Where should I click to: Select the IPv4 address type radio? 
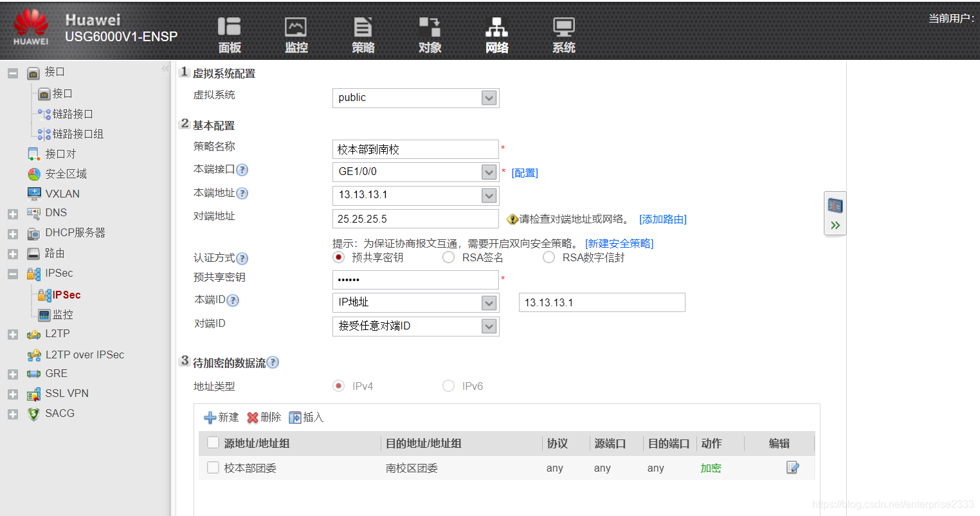click(339, 386)
